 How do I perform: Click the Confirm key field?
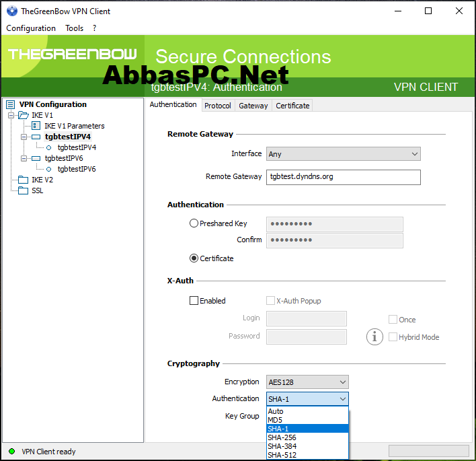tap(335, 240)
